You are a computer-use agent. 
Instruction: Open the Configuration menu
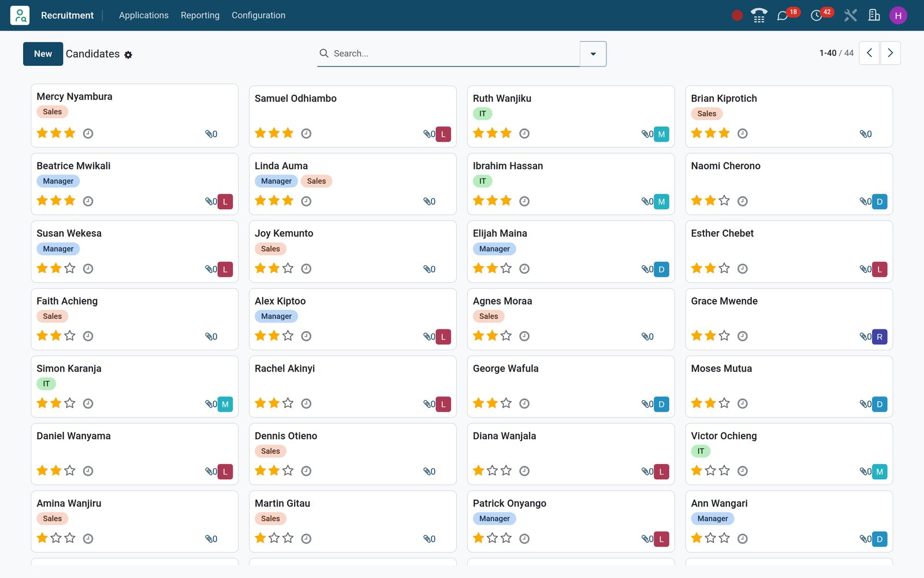258,16
